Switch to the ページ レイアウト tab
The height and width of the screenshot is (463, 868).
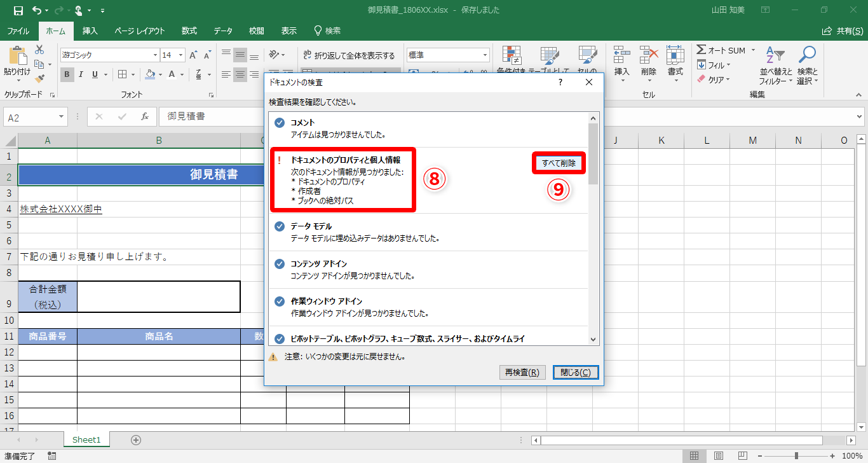tap(140, 31)
